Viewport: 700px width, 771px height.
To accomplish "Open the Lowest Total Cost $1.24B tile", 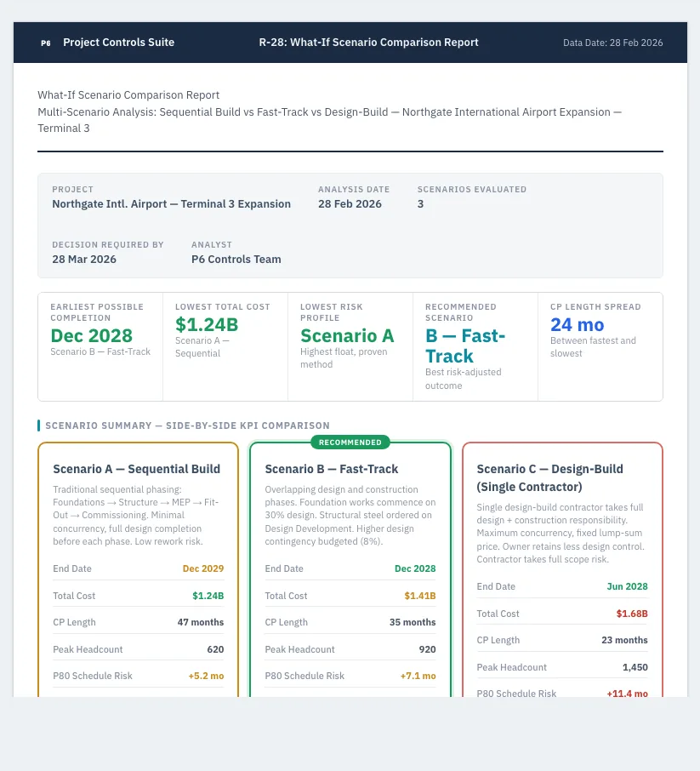I will coord(225,346).
